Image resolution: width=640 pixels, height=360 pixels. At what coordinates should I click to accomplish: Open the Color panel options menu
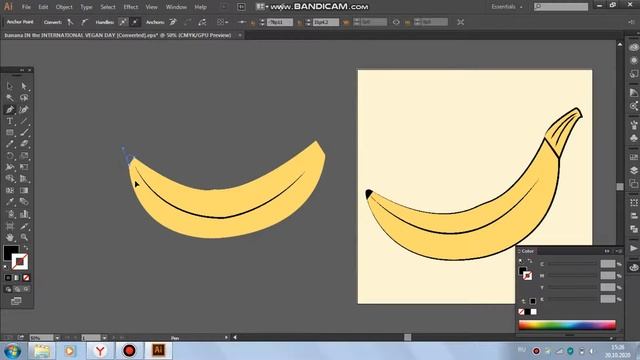[619, 251]
